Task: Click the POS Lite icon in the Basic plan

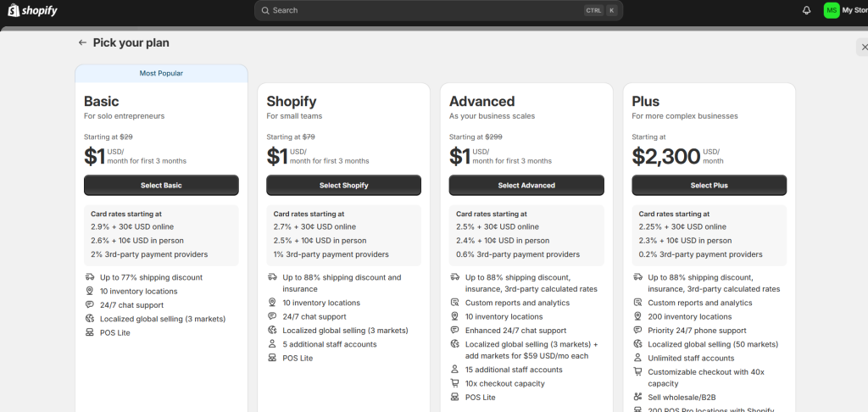Action: (x=90, y=333)
